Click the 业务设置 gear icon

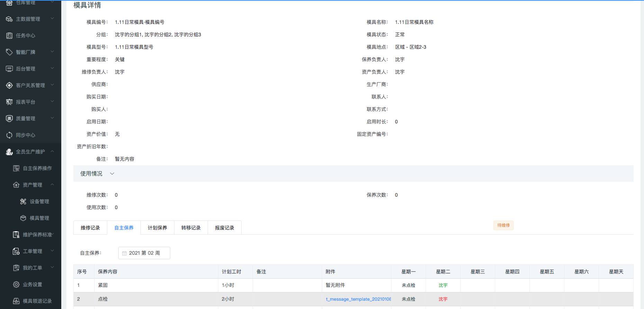tap(16, 284)
